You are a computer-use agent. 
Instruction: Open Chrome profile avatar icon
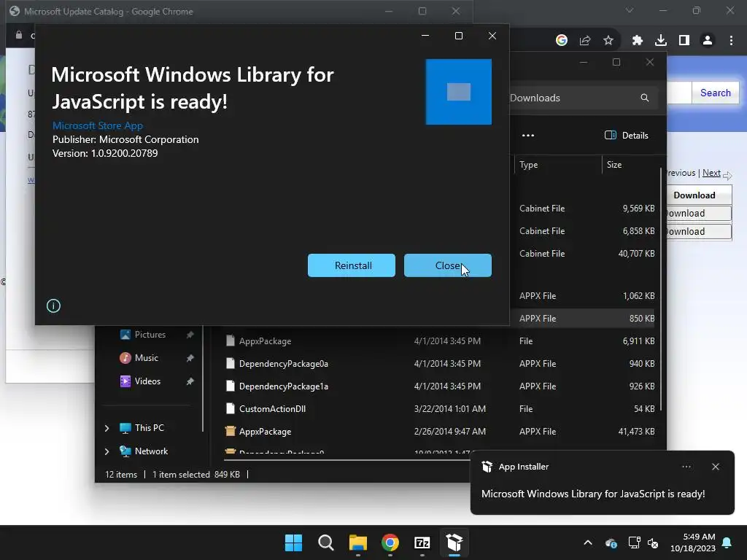[x=708, y=41]
